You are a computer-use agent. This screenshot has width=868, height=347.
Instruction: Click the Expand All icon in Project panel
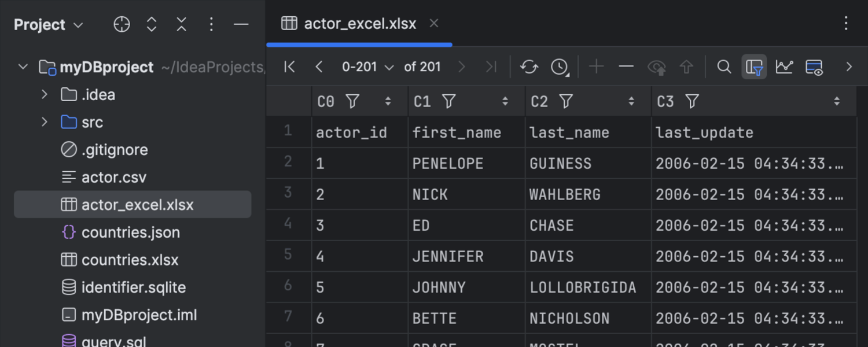[x=152, y=24]
